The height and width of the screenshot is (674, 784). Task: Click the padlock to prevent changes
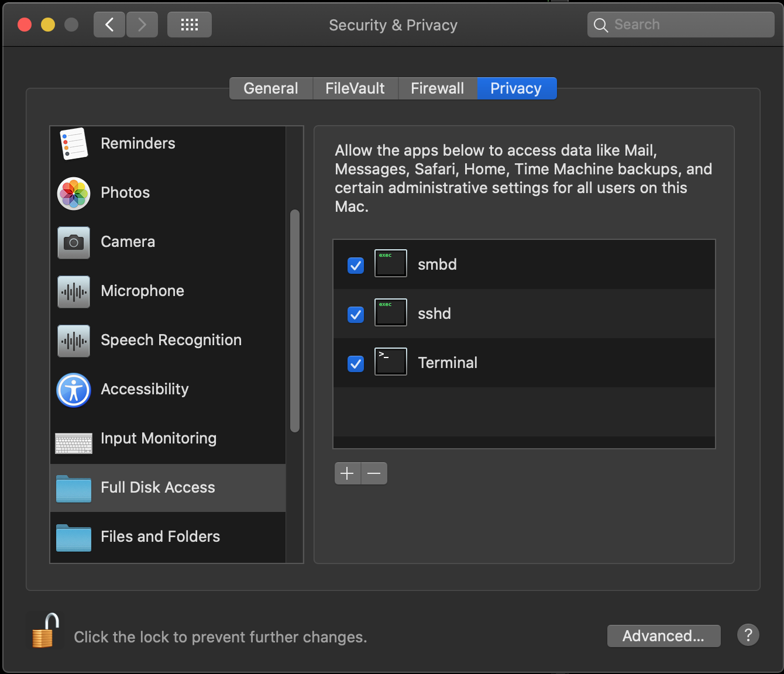point(46,631)
